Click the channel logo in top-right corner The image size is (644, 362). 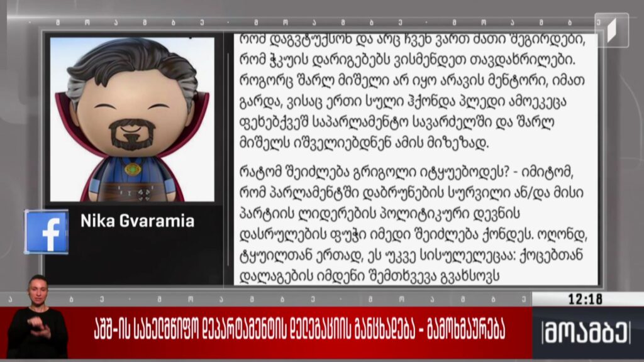coord(611,30)
